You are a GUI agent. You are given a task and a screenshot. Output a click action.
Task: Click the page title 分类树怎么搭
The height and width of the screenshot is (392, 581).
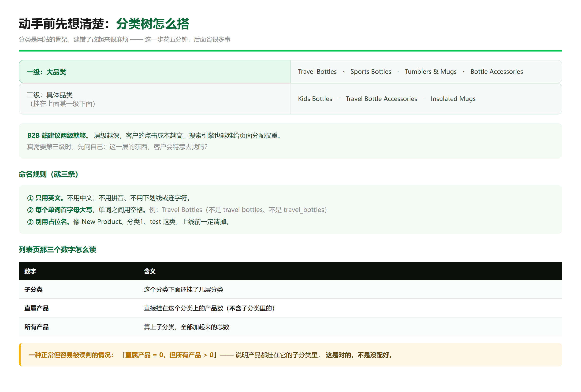point(153,24)
